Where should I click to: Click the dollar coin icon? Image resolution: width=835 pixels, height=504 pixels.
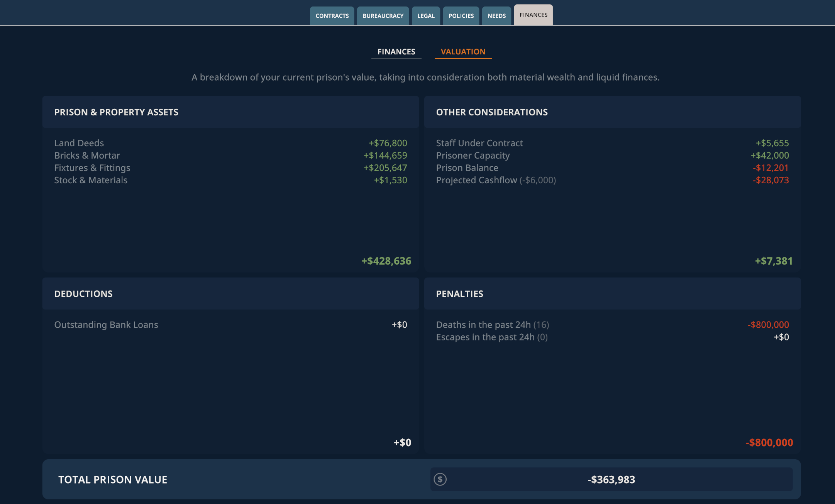point(440,479)
